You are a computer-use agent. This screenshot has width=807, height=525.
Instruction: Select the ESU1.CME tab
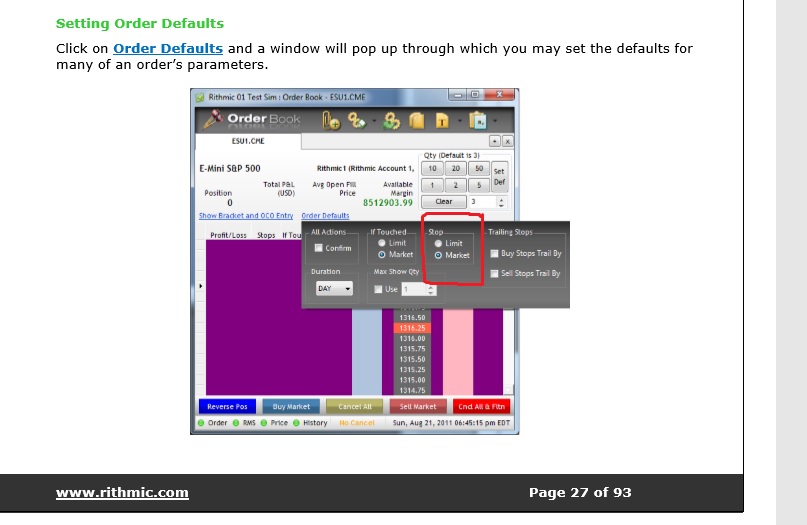point(248,141)
